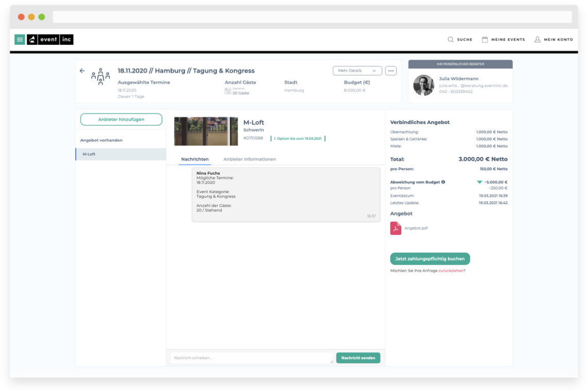This screenshot has height=392, width=588.
Task: Click the red macOS close button
Action: point(22,17)
